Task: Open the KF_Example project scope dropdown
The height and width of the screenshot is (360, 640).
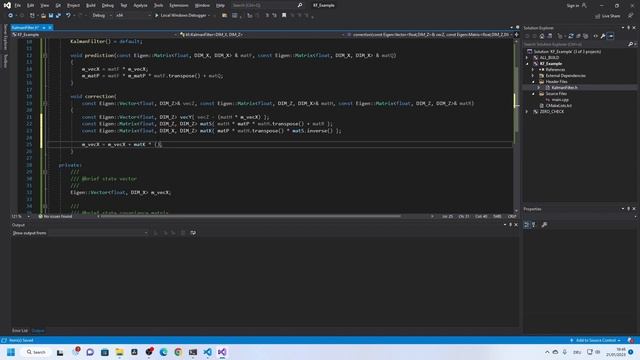Action: (x=95, y=35)
